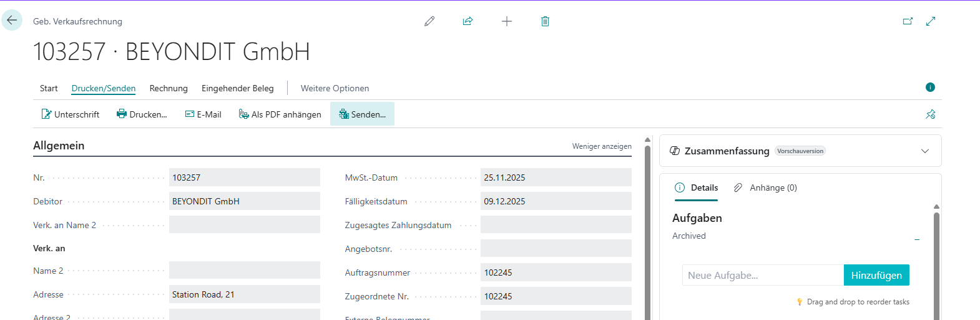This screenshot has height=320, width=980.
Task: Click the Hinzufügen button
Action: 876,275
